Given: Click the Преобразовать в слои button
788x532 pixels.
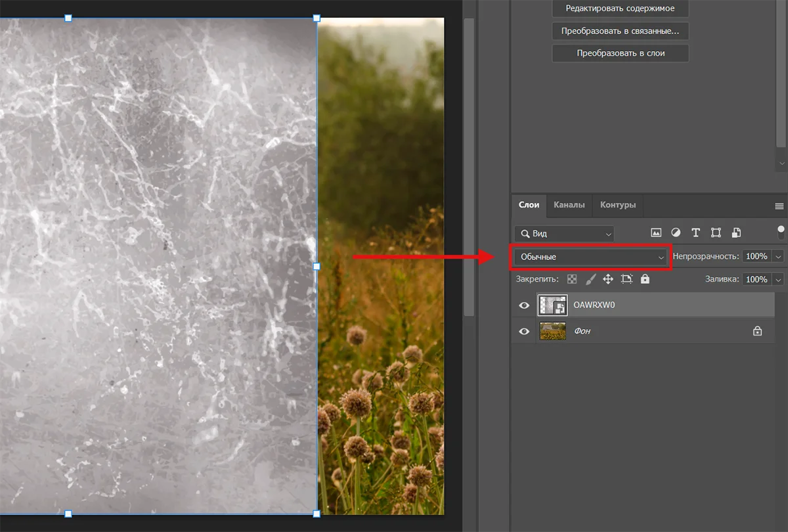Looking at the screenshot, I should [x=621, y=53].
